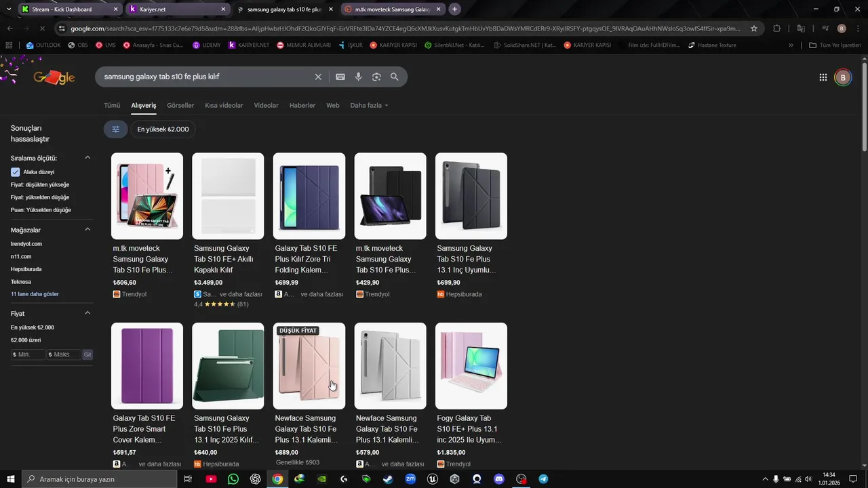Bookmark this page with star icon

754,28
